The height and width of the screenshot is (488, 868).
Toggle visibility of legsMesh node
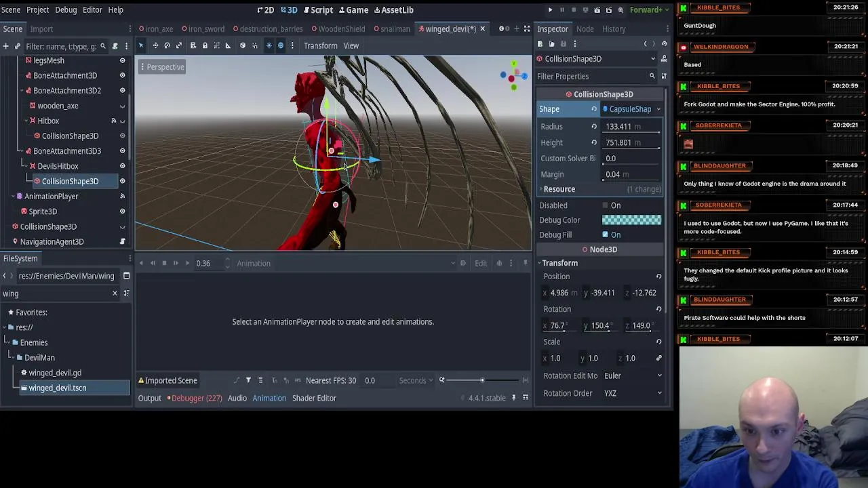122,60
